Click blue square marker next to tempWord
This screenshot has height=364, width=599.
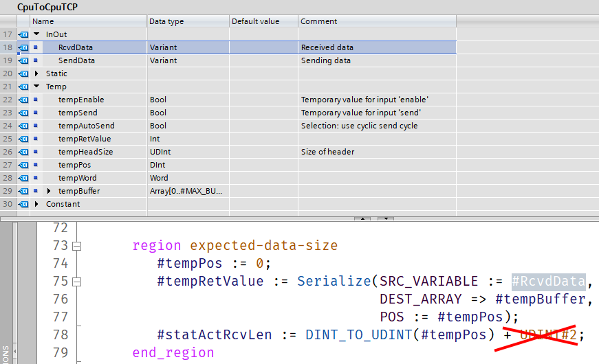click(36, 178)
